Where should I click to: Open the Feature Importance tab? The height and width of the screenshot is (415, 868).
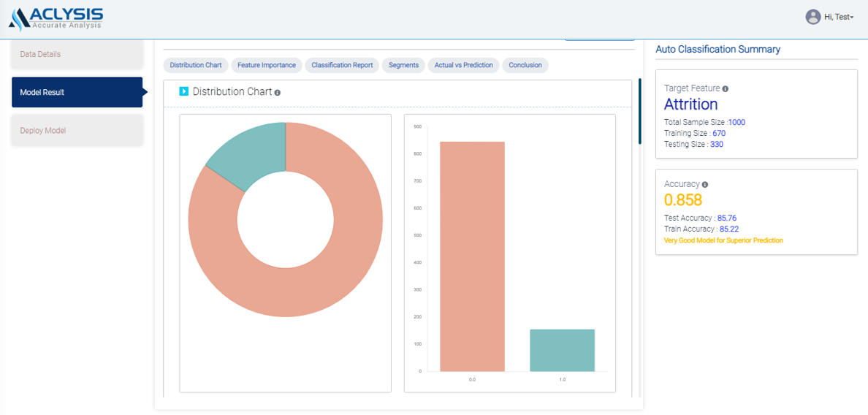click(267, 65)
